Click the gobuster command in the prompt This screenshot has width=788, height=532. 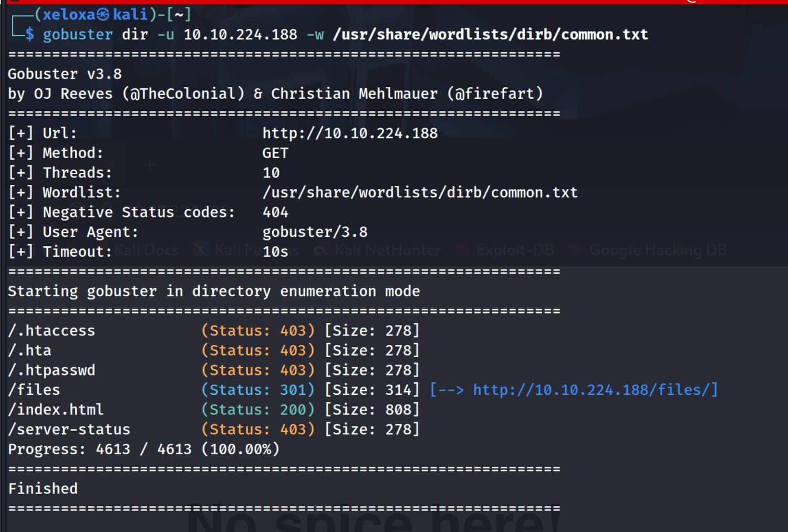click(77, 35)
